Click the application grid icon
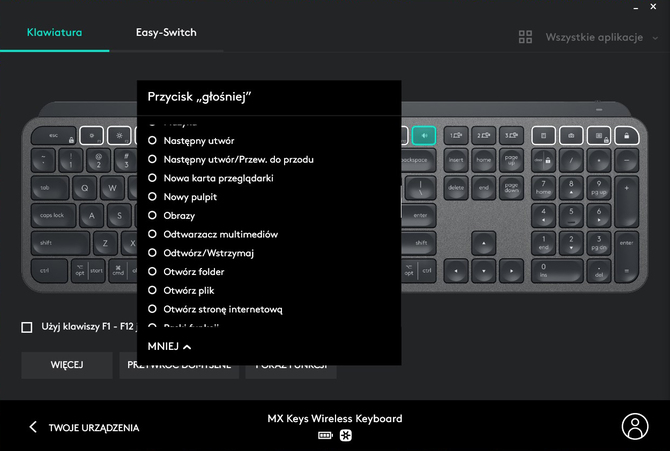The height and width of the screenshot is (451, 670). pyautogui.click(x=526, y=37)
